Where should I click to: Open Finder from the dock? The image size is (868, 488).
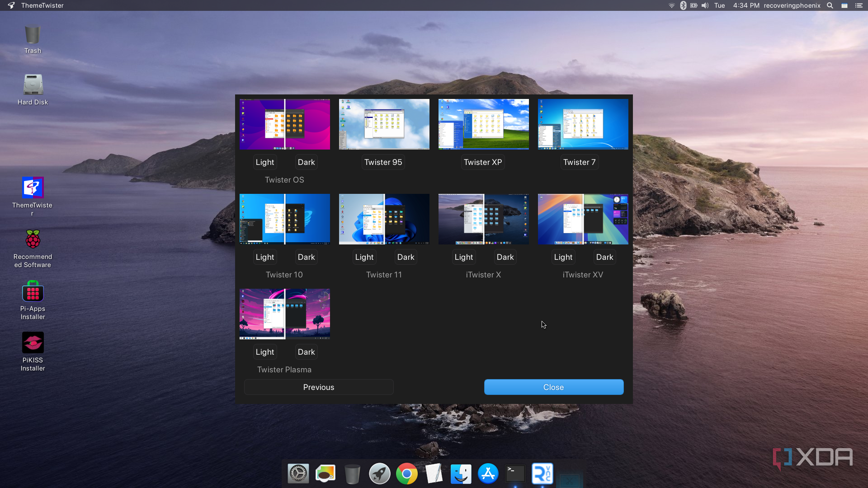(x=461, y=474)
